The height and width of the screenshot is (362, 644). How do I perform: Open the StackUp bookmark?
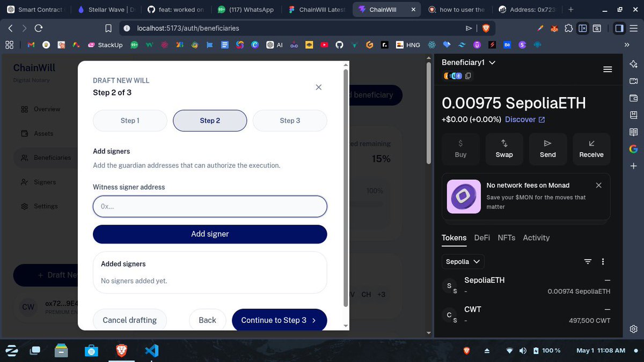click(105, 45)
